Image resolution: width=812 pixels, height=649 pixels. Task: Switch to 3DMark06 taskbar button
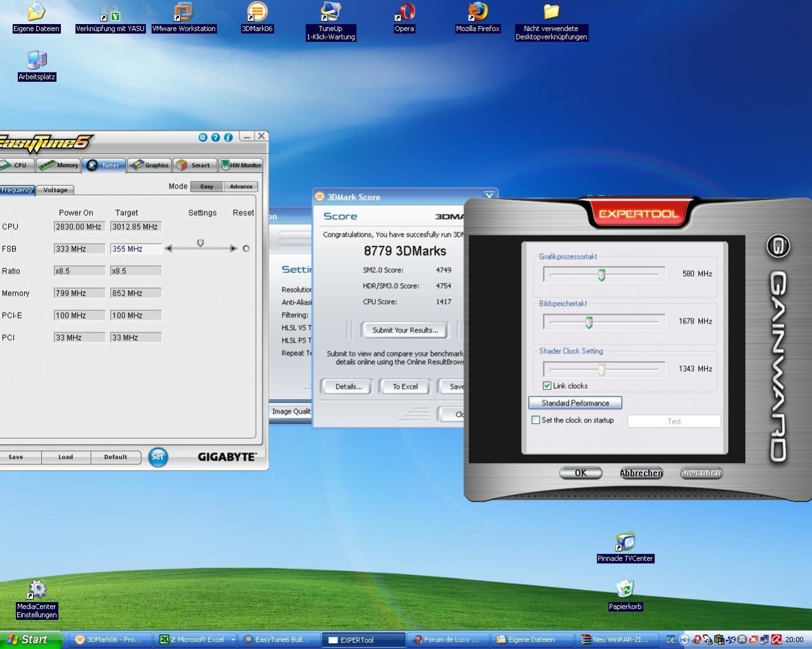pos(110,639)
